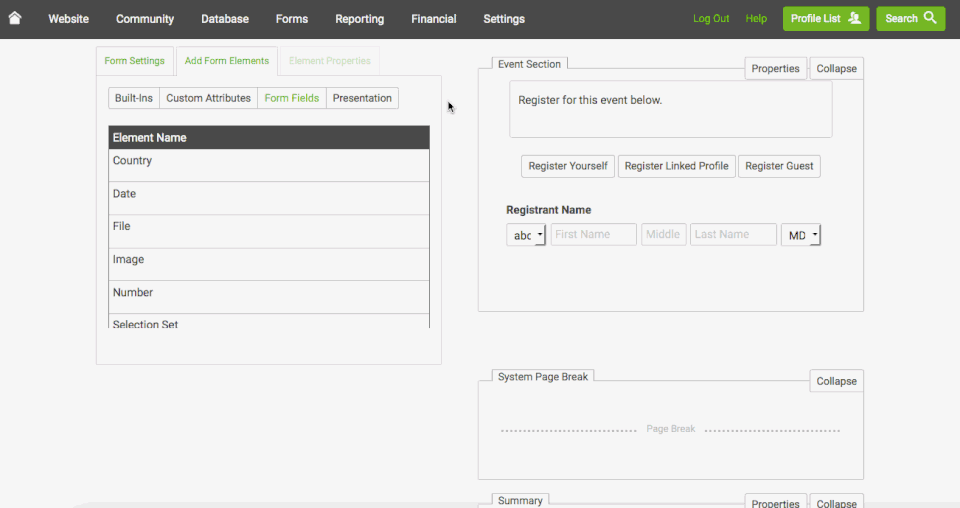Click the 'Register for this event below' text box
The height and width of the screenshot is (508, 960).
click(x=670, y=110)
